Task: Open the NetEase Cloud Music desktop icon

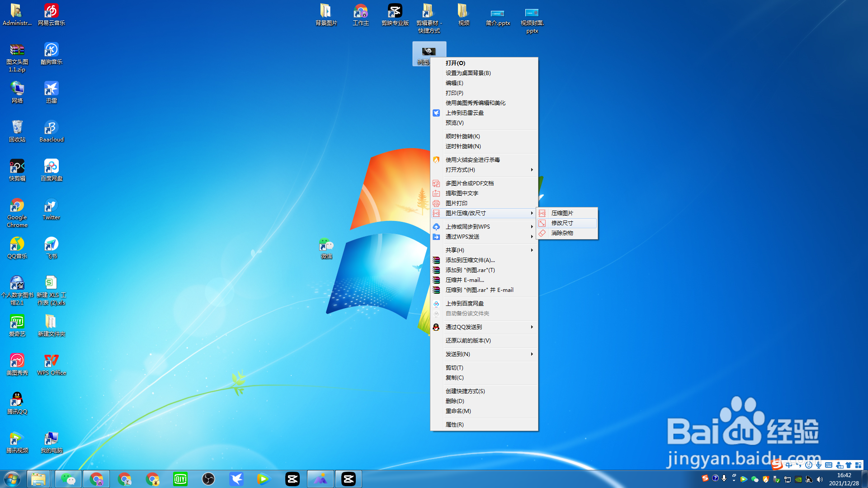Action: pos(51,14)
